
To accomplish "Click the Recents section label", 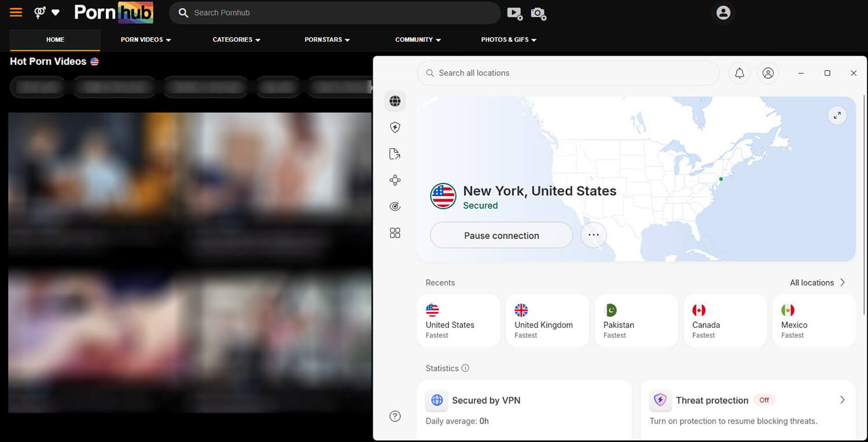I will click(440, 283).
